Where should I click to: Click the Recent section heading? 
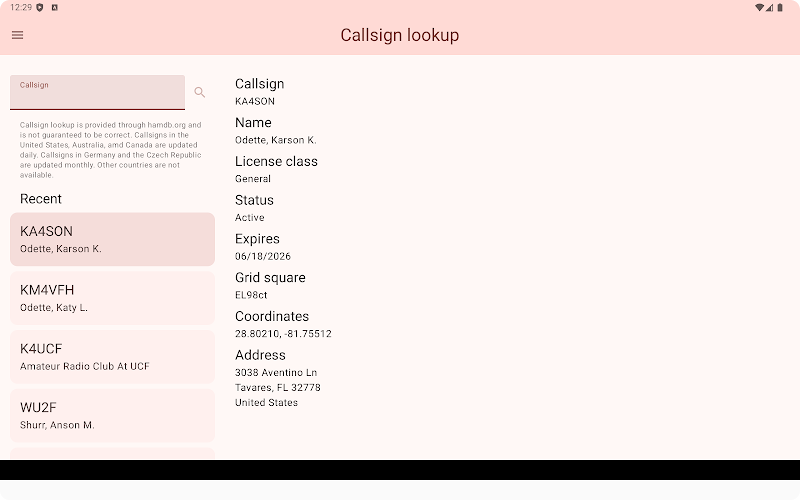41,199
